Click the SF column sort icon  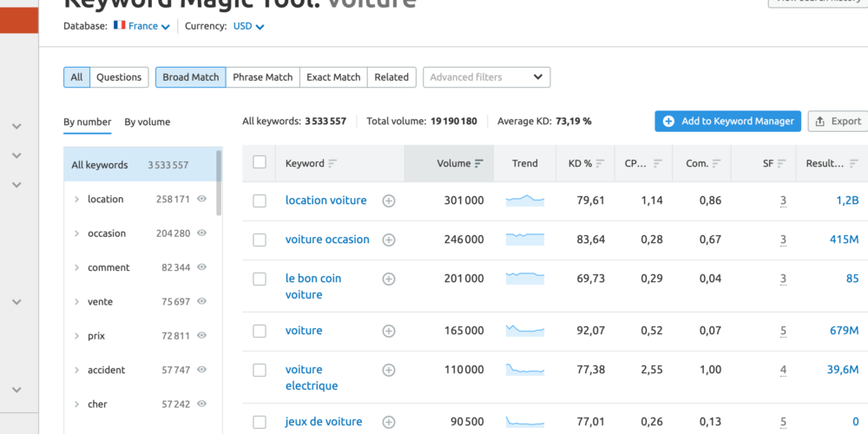pyautogui.click(x=781, y=163)
